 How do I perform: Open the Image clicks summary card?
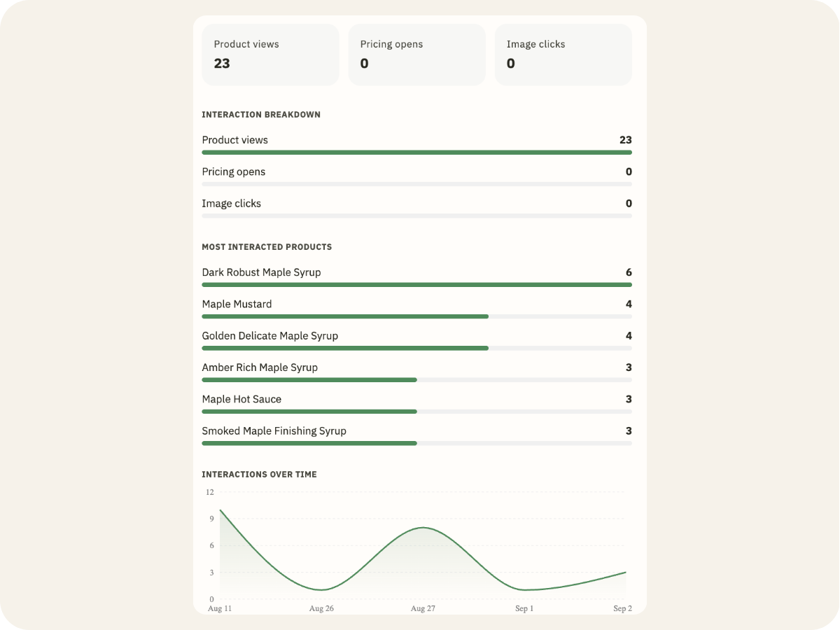click(563, 55)
